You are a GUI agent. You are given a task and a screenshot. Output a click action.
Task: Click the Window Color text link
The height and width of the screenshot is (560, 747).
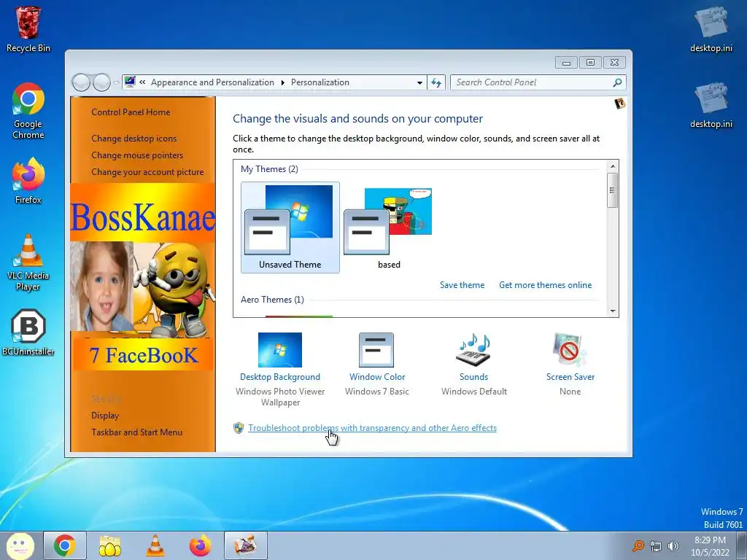tap(377, 377)
